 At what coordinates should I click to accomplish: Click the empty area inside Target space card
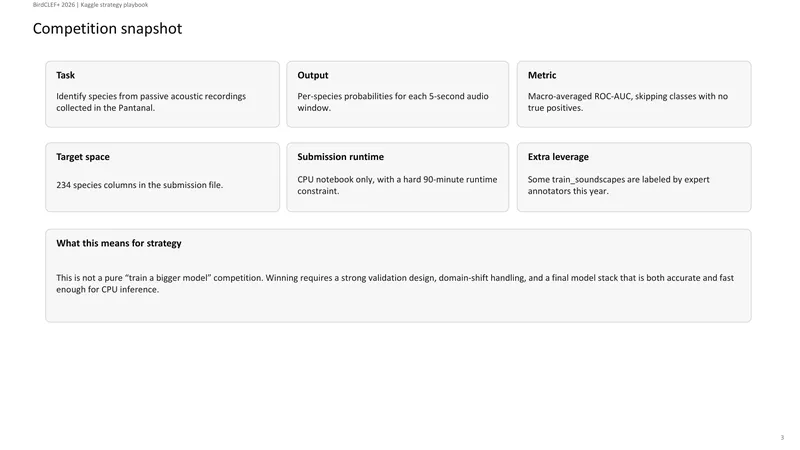click(x=162, y=201)
